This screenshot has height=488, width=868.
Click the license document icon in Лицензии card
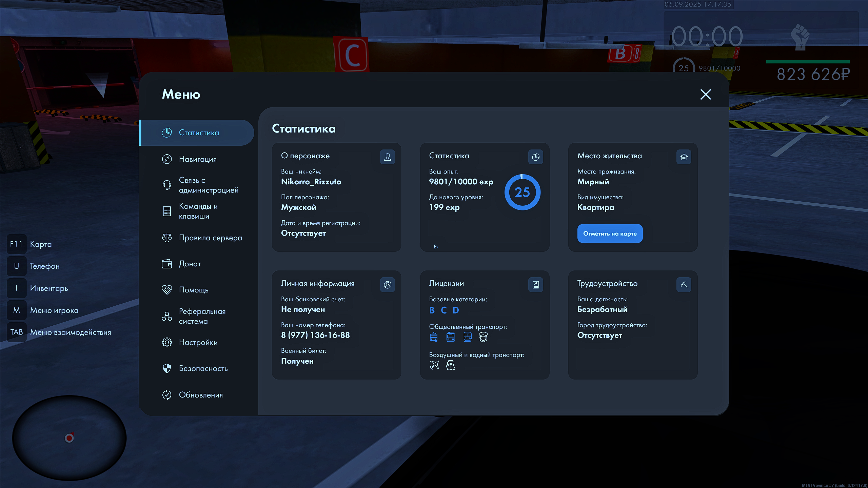535,285
